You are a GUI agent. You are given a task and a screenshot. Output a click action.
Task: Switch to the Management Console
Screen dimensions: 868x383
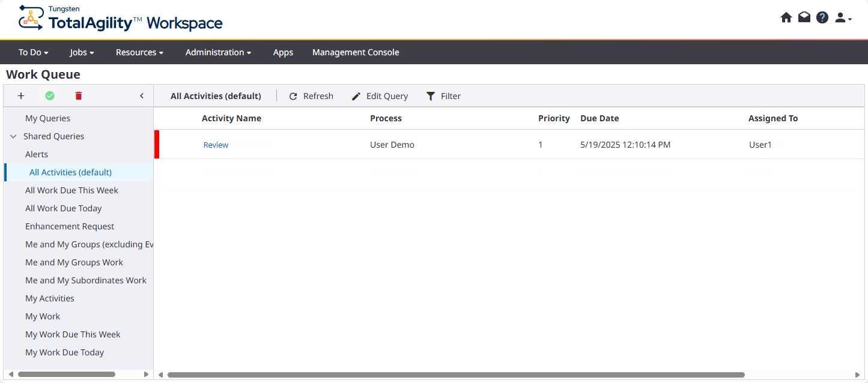[356, 52]
